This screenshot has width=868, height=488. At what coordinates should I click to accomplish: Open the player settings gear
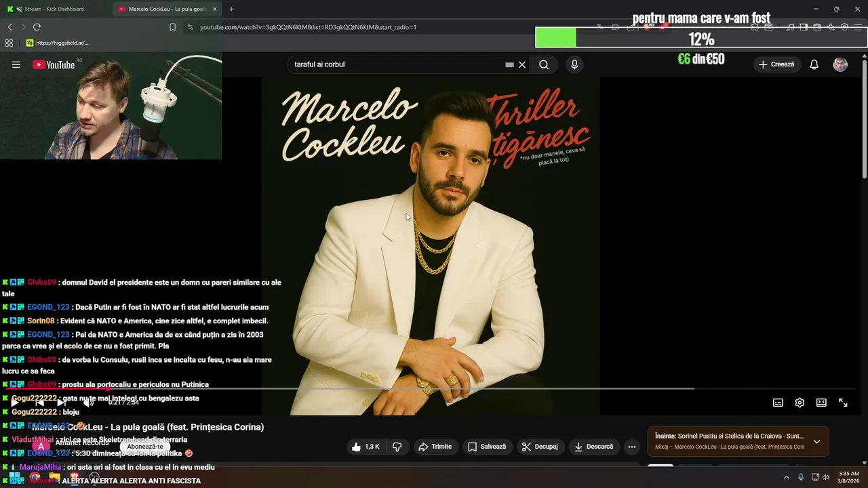800,403
